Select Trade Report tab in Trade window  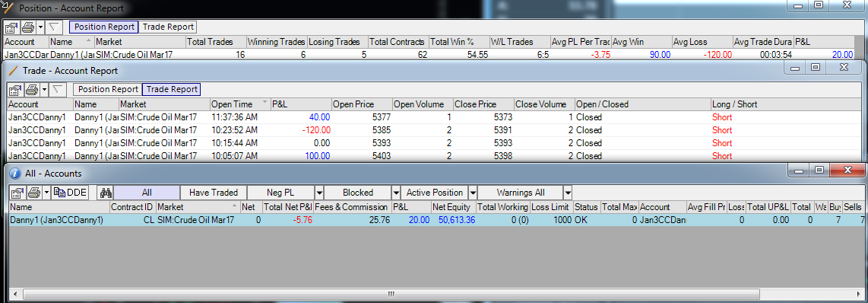171,89
